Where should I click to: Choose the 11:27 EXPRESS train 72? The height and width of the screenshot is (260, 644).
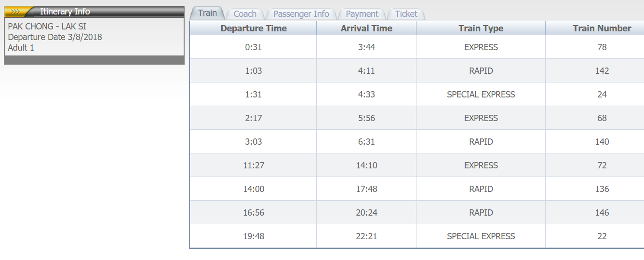pyautogui.click(x=417, y=165)
